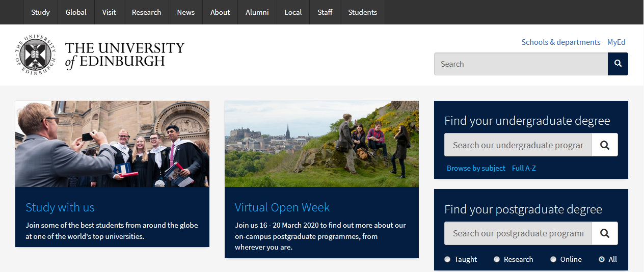Open the Visit menu item
Screen dimensions: 644x272
pos(109,12)
